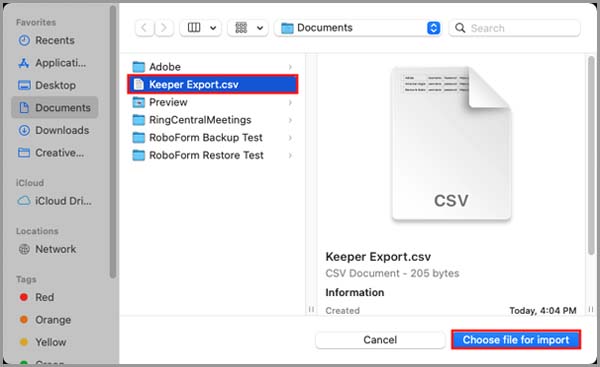Open Downloads in the sidebar
600x367 pixels.
tap(55, 130)
